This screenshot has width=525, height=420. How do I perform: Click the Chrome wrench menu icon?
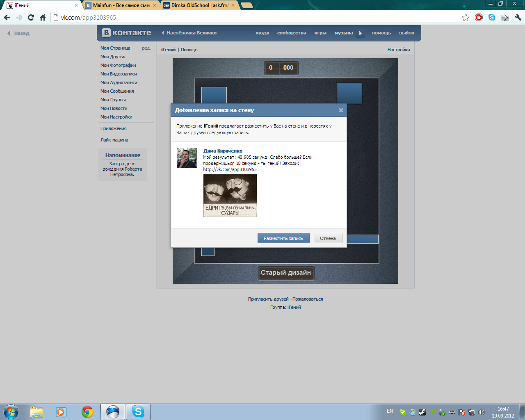coord(518,18)
